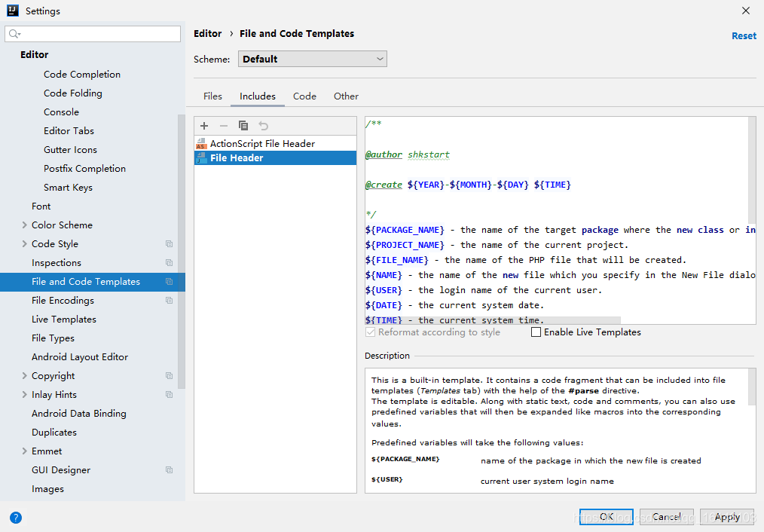Click the search magnifier icon in settings
This screenshot has width=764, height=532.
tap(14, 34)
